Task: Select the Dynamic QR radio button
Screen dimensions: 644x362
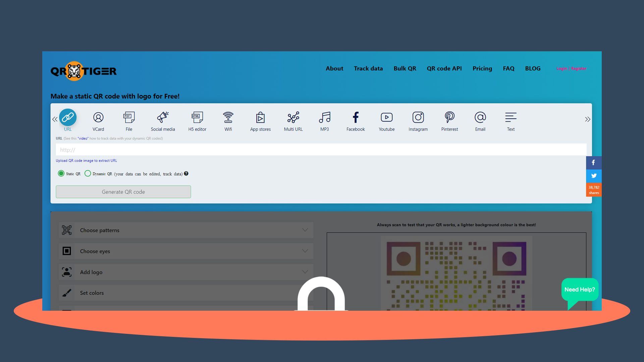Action: tap(88, 174)
